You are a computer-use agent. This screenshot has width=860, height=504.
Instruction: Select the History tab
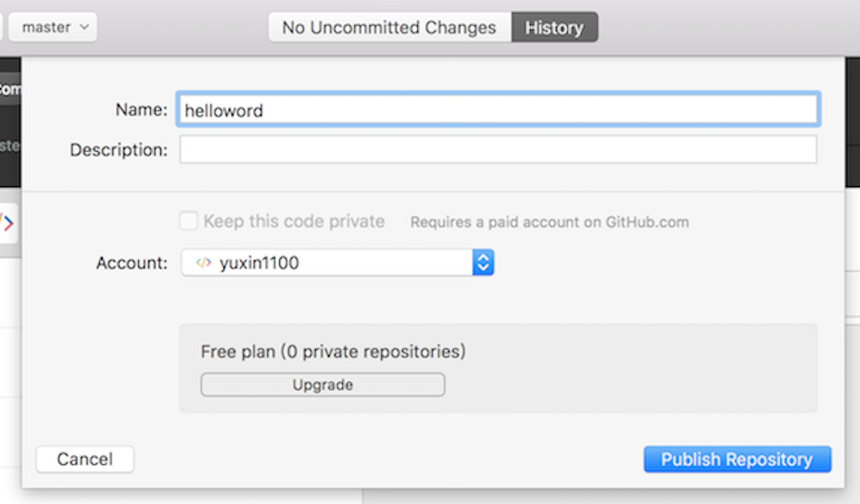554,27
